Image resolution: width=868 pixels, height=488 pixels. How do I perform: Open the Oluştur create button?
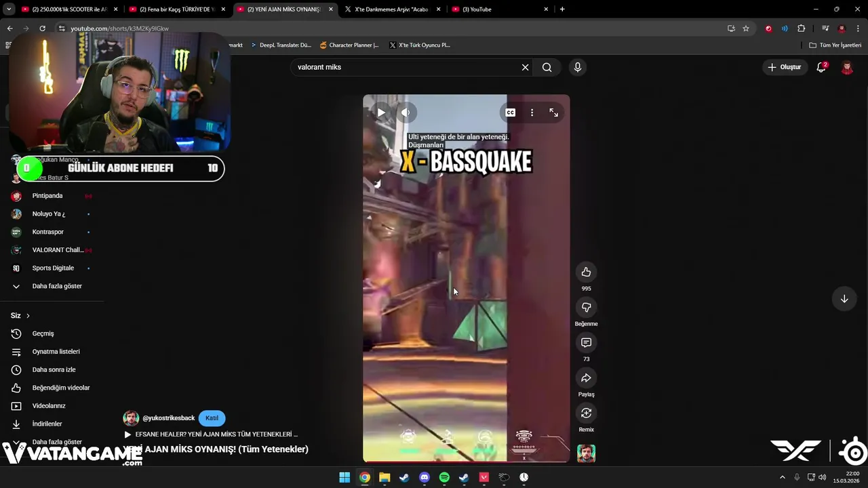pyautogui.click(x=784, y=67)
